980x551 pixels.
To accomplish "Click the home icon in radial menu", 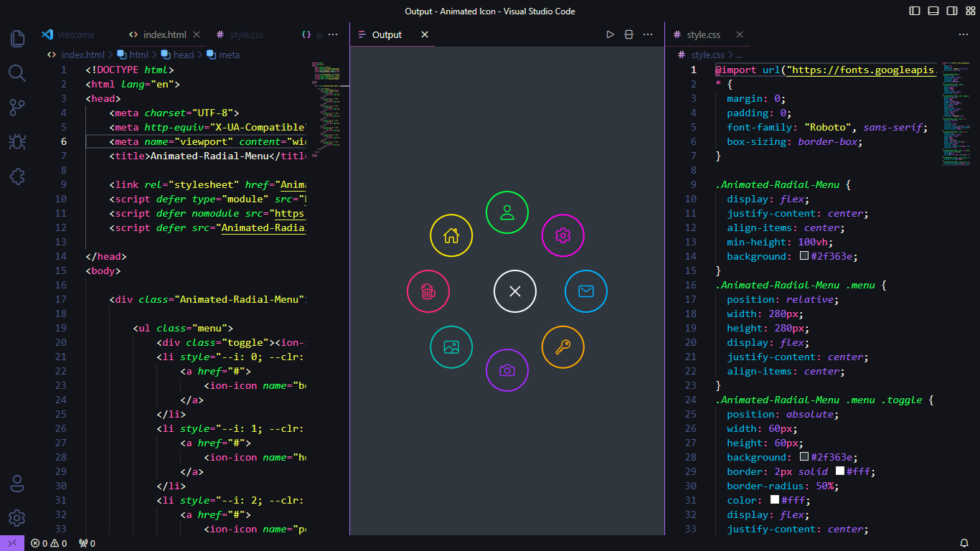I will [x=451, y=235].
